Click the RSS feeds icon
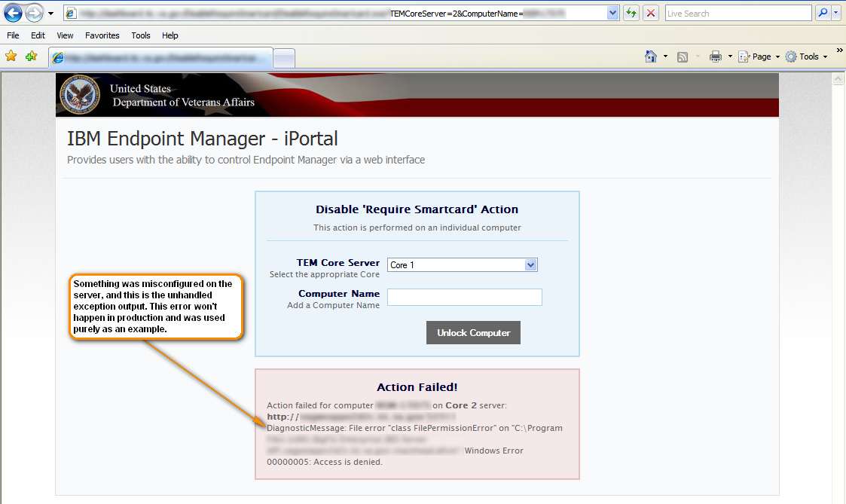This screenshot has width=846, height=504. tap(683, 57)
